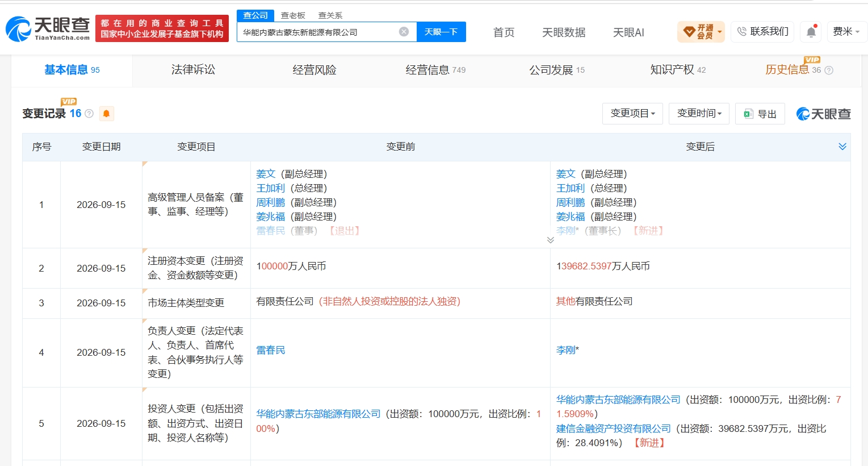Click the 导出 export button

click(x=760, y=114)
